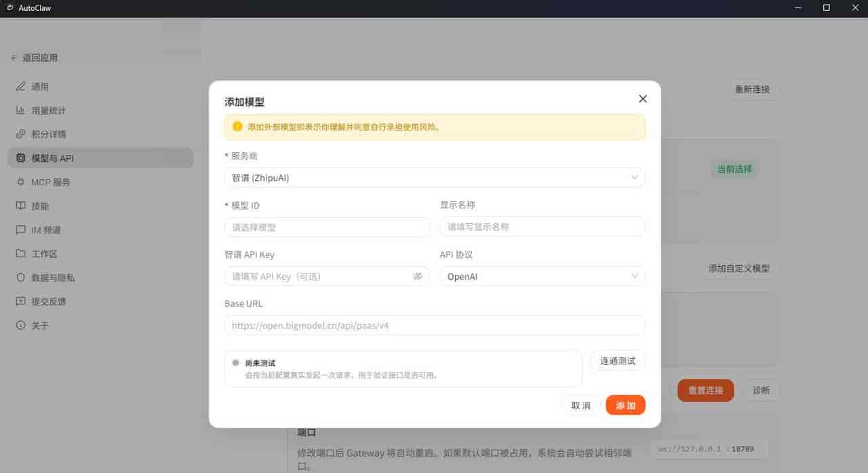This screenshot has height=473, width=868.
Task: Open 提交反馈 menu item
Action: pos(100,301)
